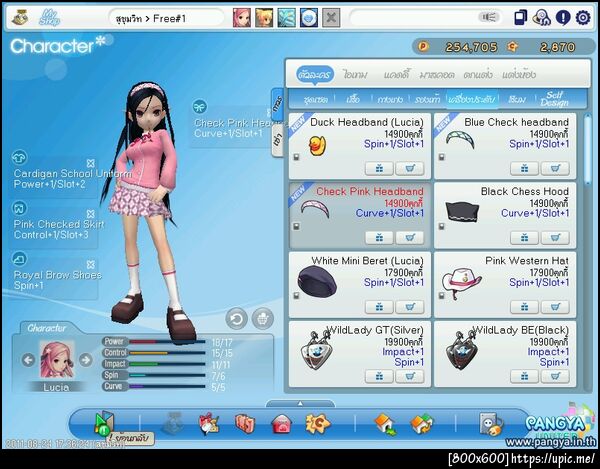This screenshot has width=600, height=469.
Task: Add White Mini Beret (Lucia) to cart
Action: point(409,307)
